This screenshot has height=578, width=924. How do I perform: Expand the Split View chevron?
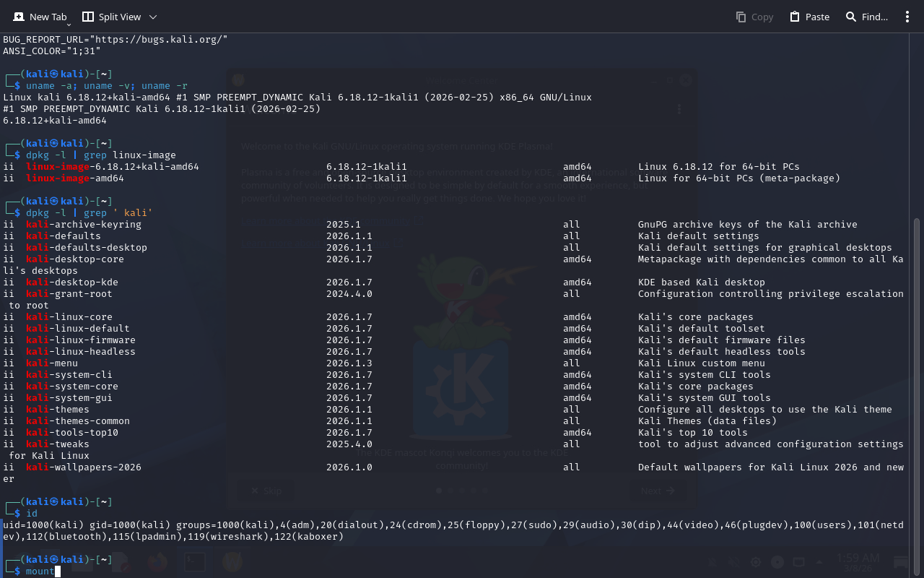tap(153, 17)
